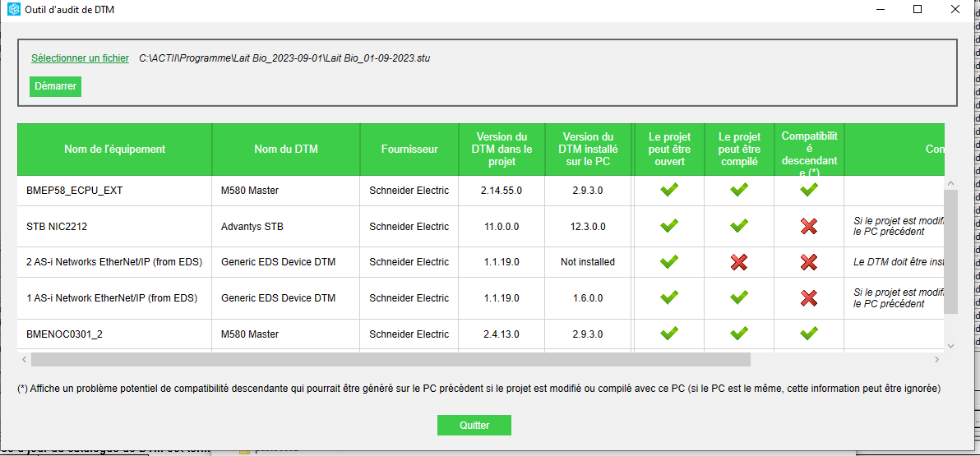Image resolution: width=980 pixels, height=456 pixels.
Task: Click green check for BMENOC0301_2 compile status
Action: (739, 334)
